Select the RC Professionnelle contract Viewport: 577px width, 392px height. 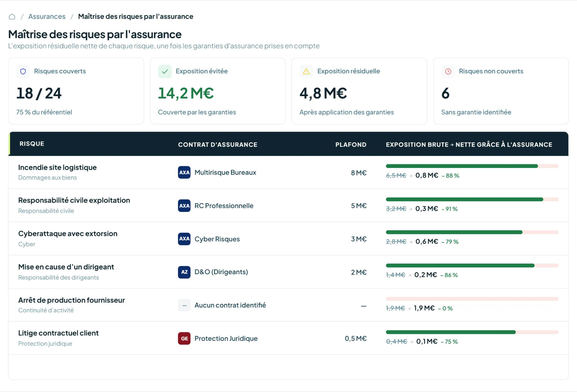[x=224, y=206]
